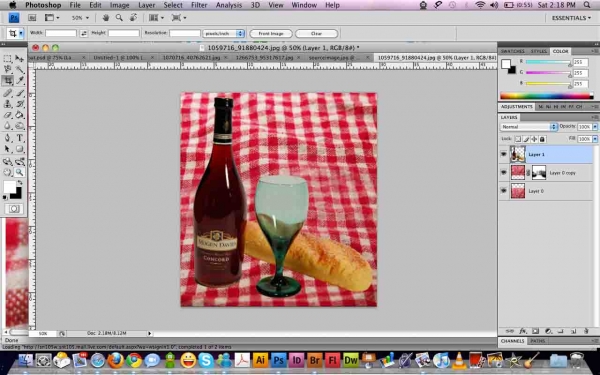
Task: Select the 3D Rotate tool
Action: click(x=7, y=161)
